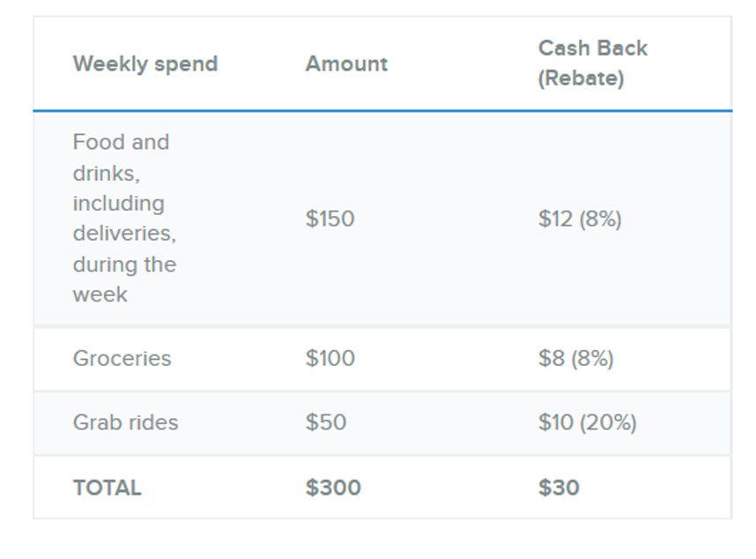Viewport: 756px width, 559px height.
Task: Click the TOTAL row label
Action: point(107,488)
